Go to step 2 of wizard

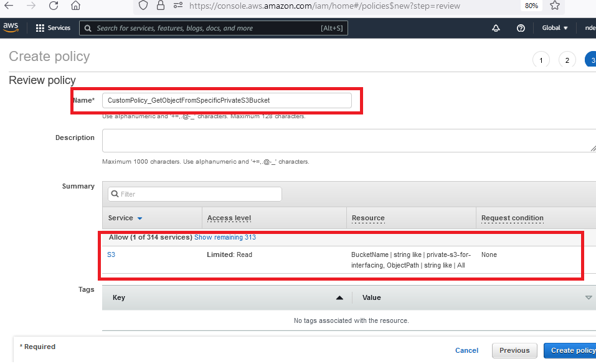(x=566, y=60)
